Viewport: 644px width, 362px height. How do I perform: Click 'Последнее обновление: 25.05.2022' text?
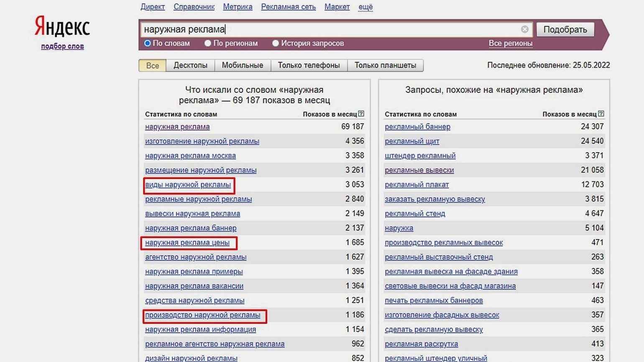point(548,65)
